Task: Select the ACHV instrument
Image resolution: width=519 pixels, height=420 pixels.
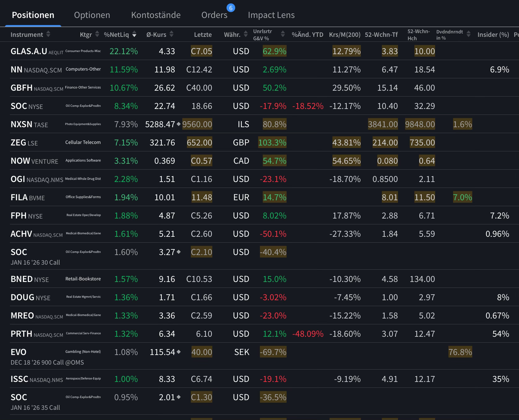Action: (37, 234)
